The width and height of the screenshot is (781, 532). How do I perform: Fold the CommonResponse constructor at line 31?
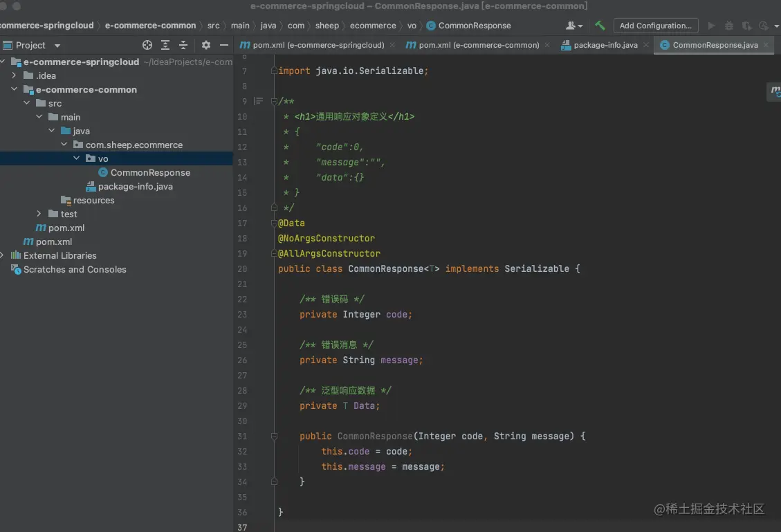click(275, 437)
